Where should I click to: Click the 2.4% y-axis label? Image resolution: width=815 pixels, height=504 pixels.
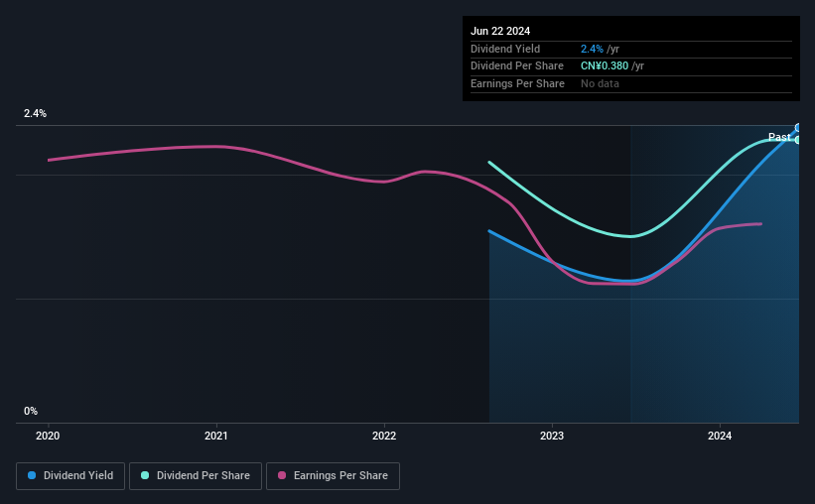[x=35, y=113]
